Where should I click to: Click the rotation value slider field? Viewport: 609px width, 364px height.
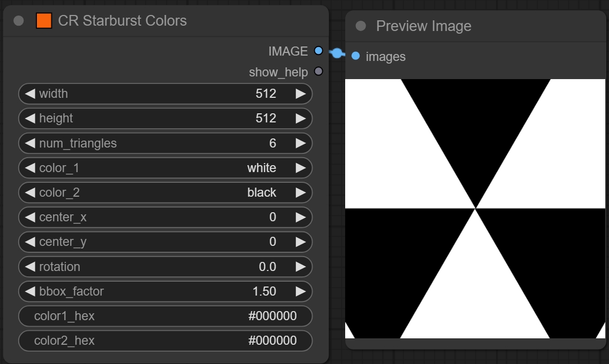coord(165,267)
